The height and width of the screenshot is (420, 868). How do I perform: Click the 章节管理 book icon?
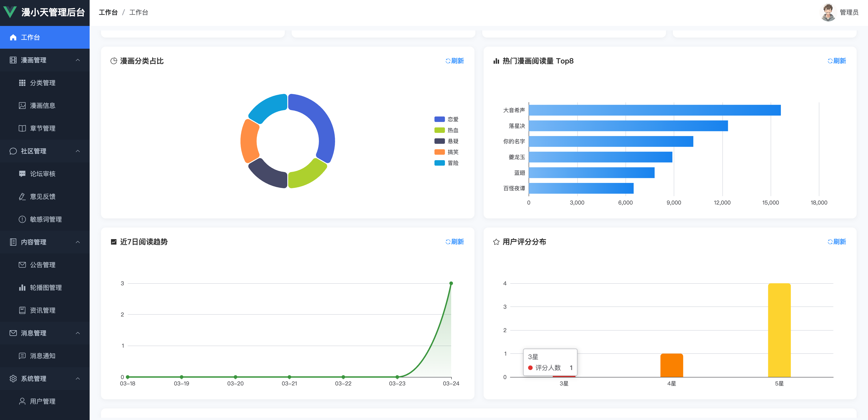tap(22, 128)
